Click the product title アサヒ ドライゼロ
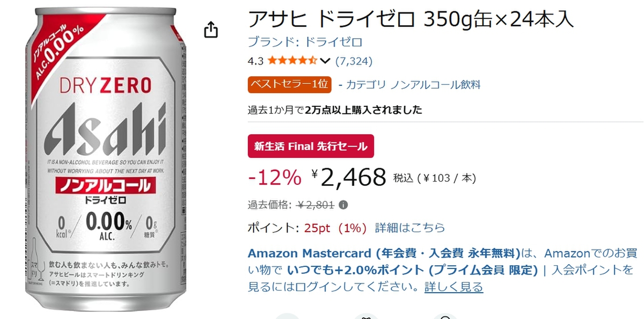 (411, 20)
